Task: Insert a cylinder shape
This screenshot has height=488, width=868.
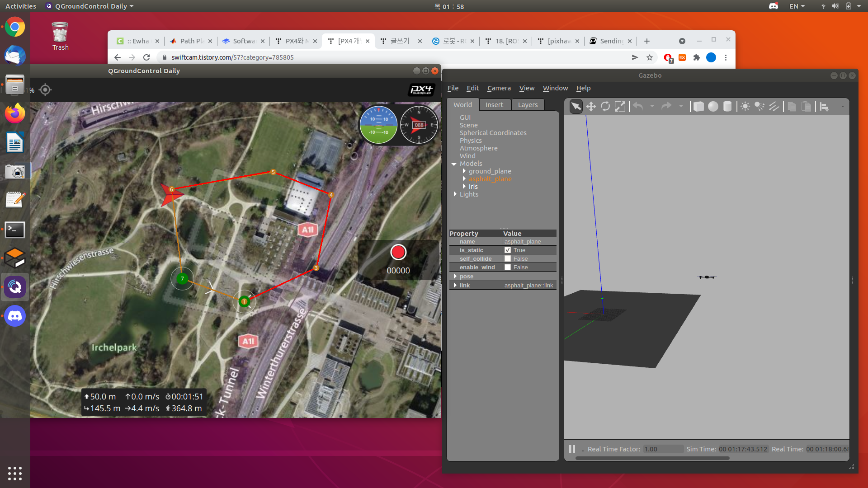Action: [x=727, y=107]
